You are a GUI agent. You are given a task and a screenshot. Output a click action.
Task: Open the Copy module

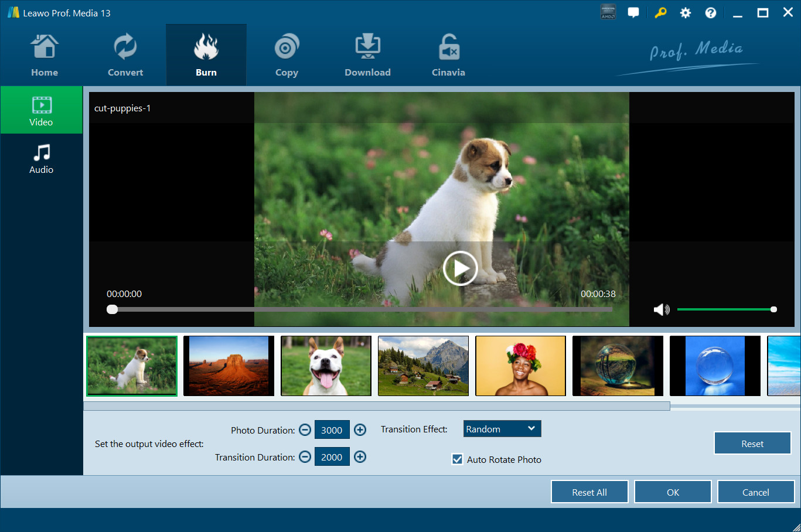coord(287,54)
